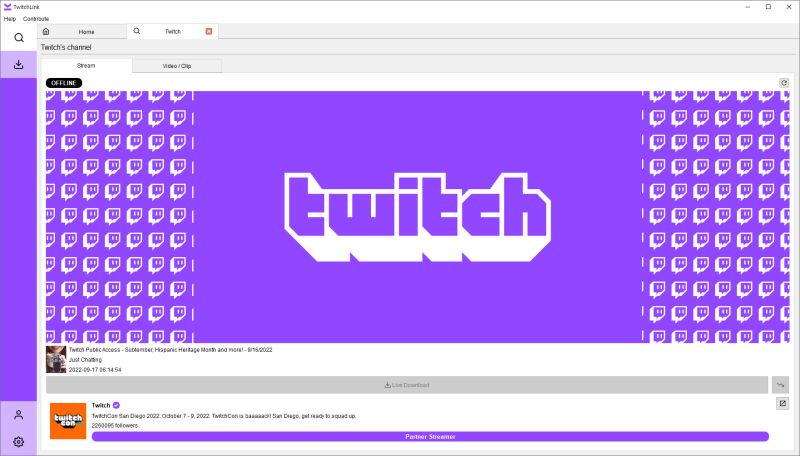Click the stream preview thumbnail beside the title
This screenshot has width=800, height=456.
pos(56,360)
